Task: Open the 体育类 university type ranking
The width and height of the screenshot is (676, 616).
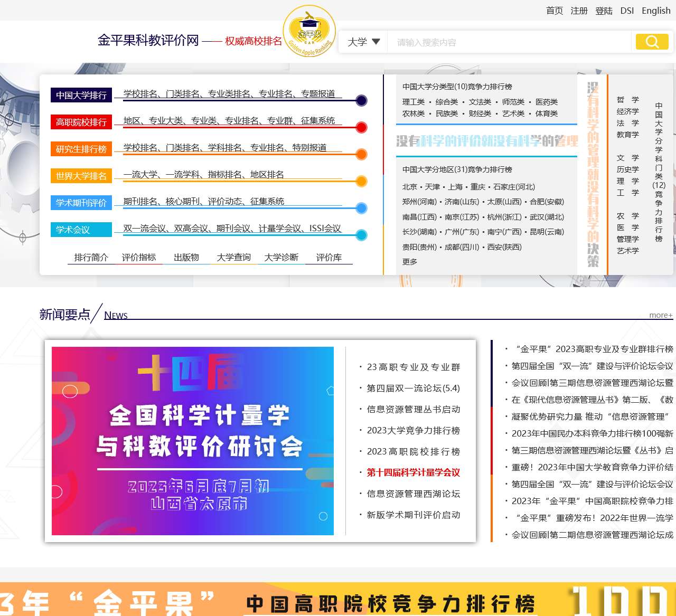Action: (x=547, y=113)
